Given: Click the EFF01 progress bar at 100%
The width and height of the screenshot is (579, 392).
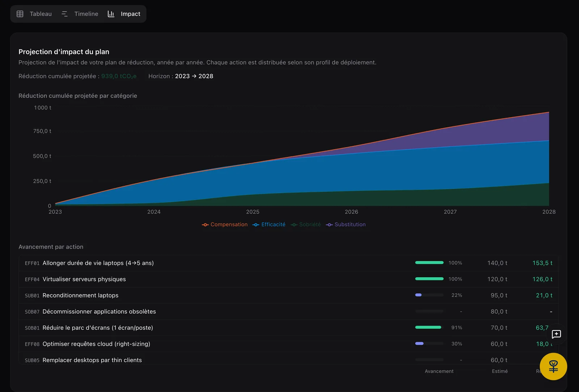Looking at the screenshot, I should coord(429,263).
